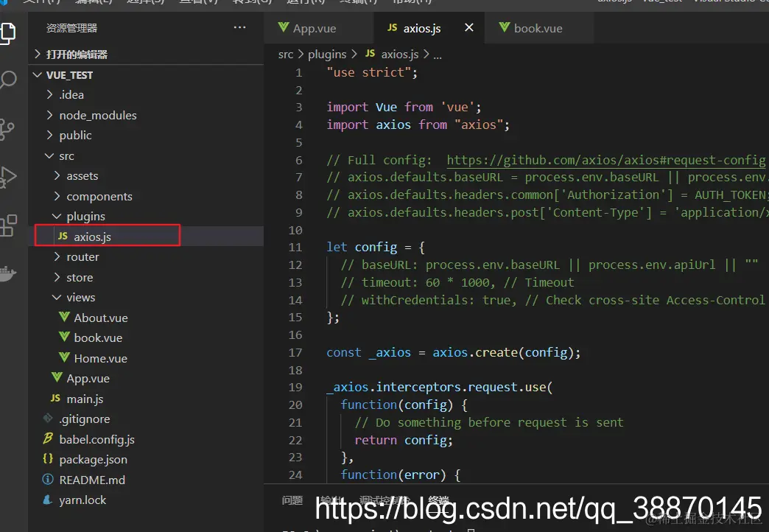Screen dimensions: 769x532
Task: Click the 资源管理器 panel title
Action: tap(71, 28)
